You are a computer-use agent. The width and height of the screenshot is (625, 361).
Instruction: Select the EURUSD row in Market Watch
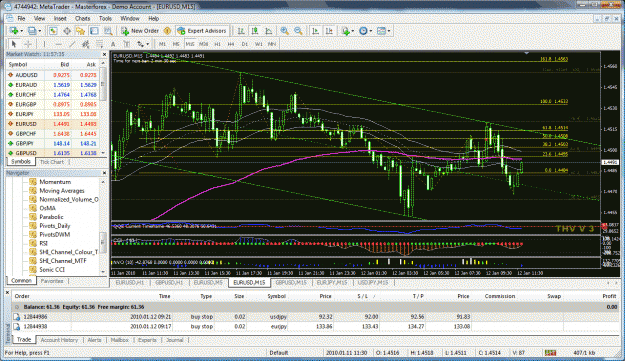click(x=53, y=124)
